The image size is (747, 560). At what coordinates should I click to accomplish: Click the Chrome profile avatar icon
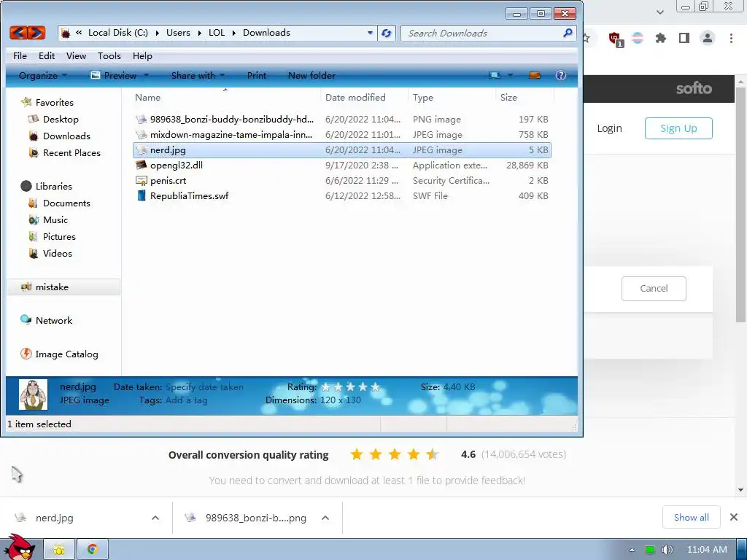coord(708,38)
